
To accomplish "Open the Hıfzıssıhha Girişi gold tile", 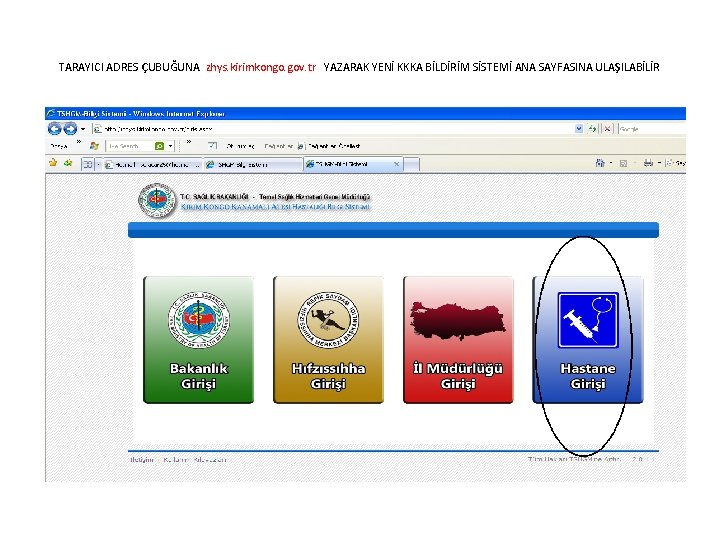I will coord(328,340).
